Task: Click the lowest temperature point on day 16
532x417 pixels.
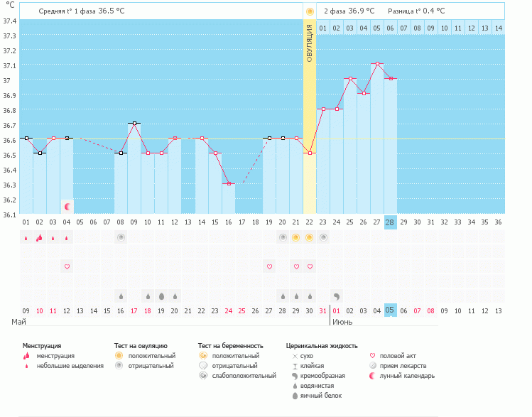Action: (x=229, y=183)
